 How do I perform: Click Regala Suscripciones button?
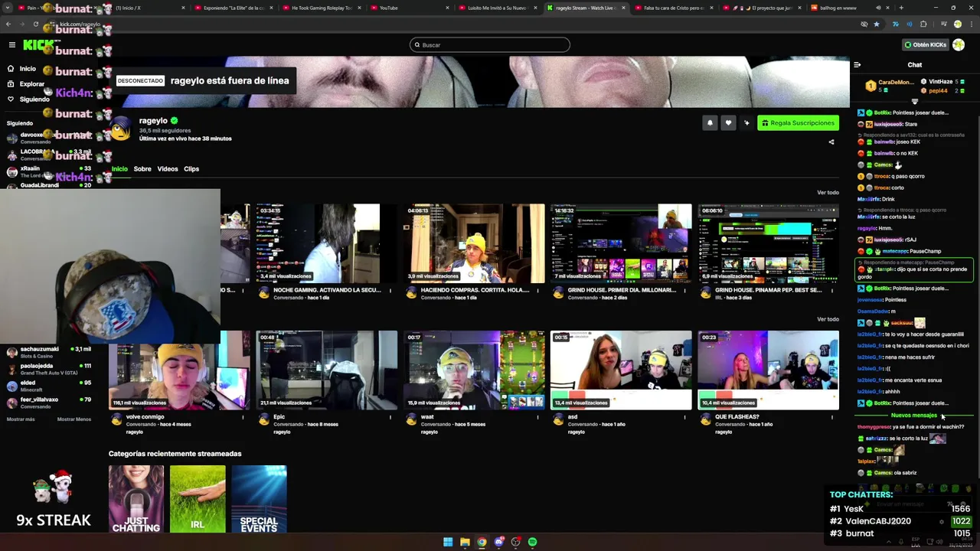(x=798, y=122)
